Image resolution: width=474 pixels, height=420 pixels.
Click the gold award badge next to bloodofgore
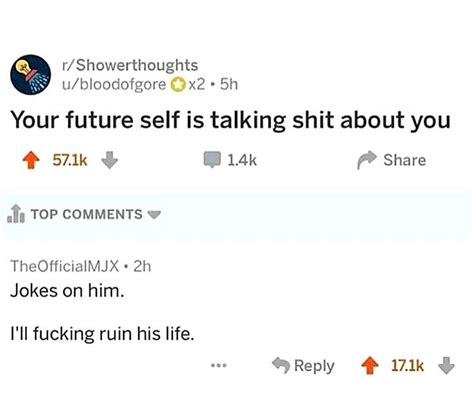pyautogui.click(x=178, y=85)
